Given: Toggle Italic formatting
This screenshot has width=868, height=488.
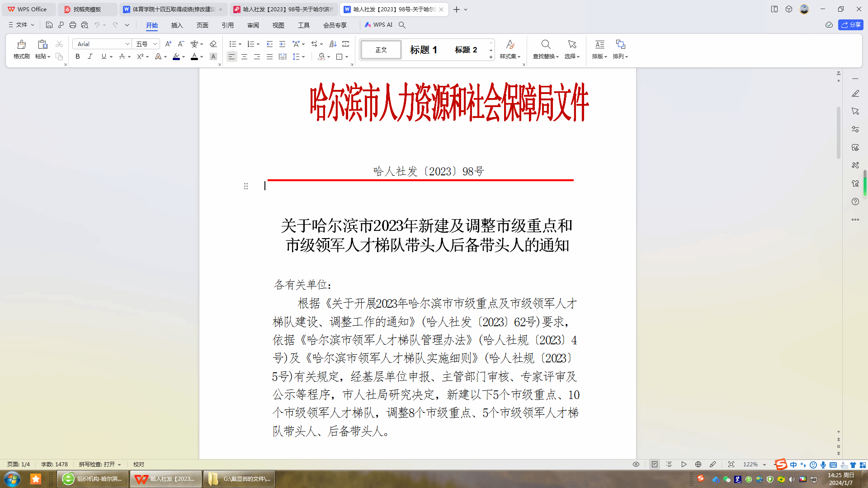Looking at the screenshot, I should [x=90, y=56].
